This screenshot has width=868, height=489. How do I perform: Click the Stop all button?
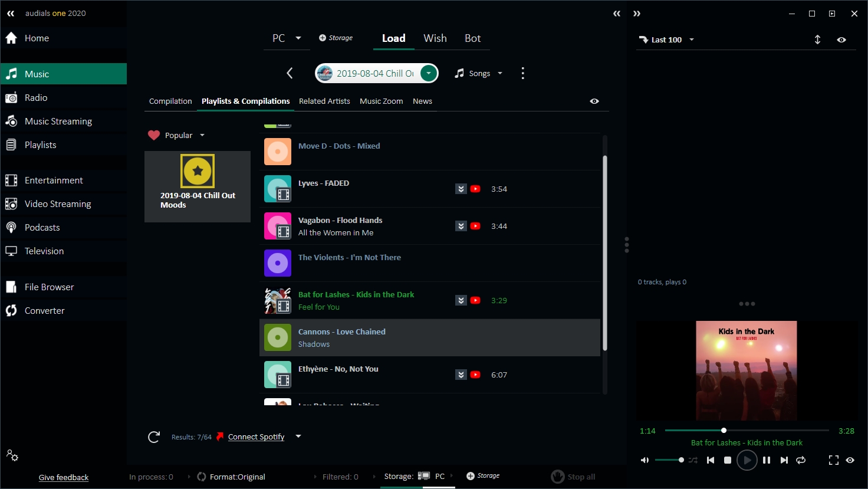tap(573, 477)
